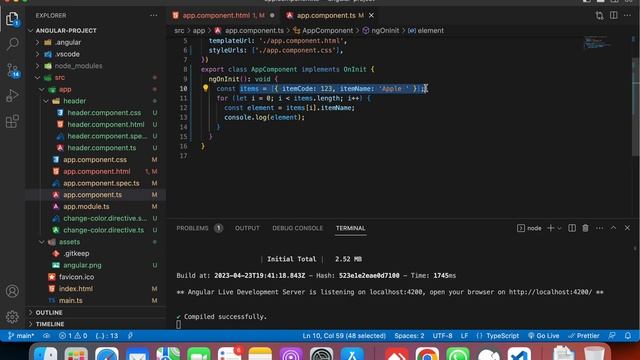
Task: Close the bottom panel
Action: (x=627, y=228)
